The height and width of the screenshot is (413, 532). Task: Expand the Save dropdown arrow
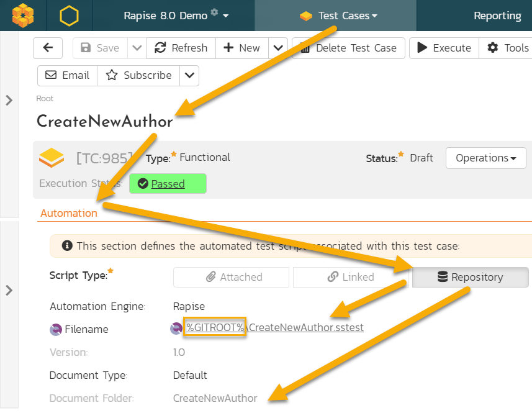tap(137, 48)
